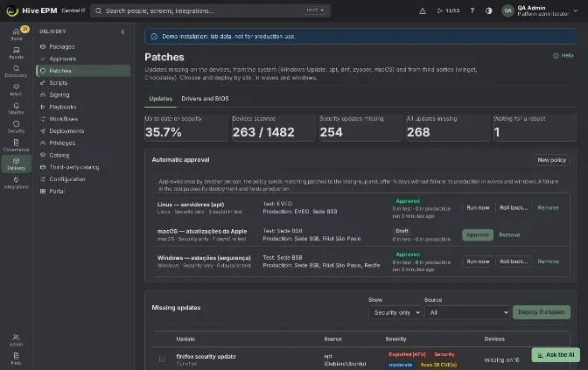Select Patches in the Delivery menu

(83, 71)
